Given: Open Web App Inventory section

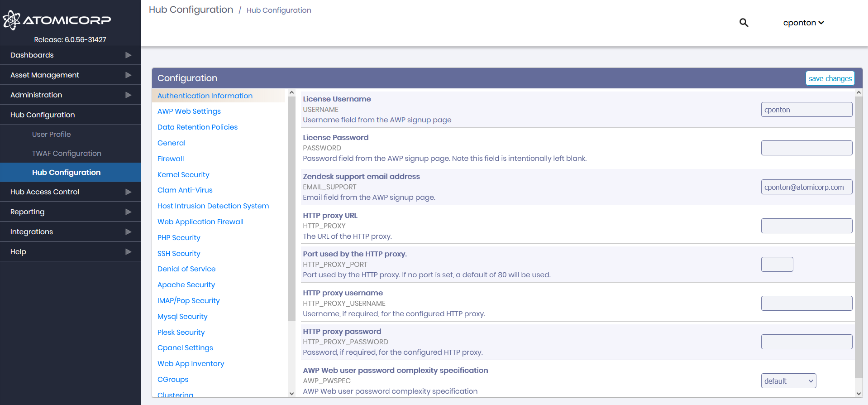Looking at the screenshot, I should click(x=191, y=364).
